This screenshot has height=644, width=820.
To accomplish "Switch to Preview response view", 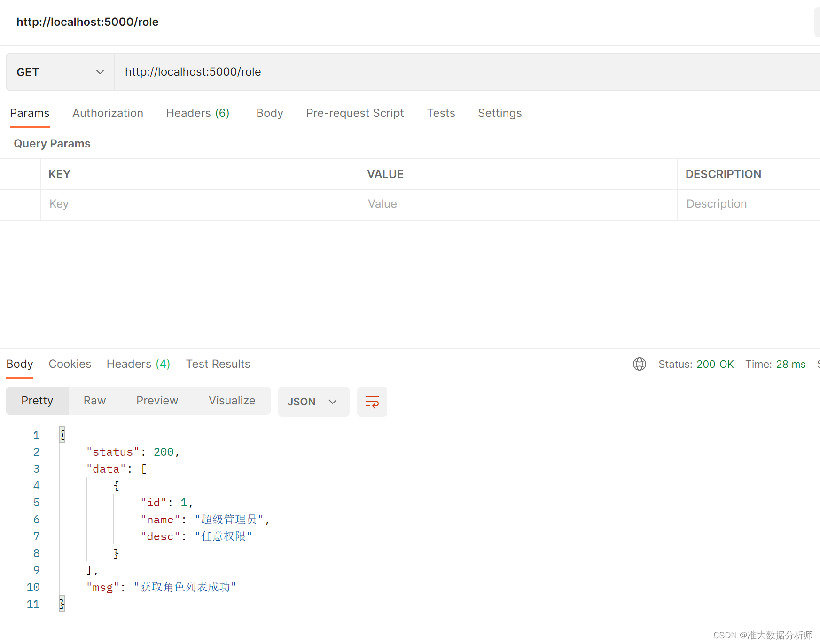I will click(157, 401).
